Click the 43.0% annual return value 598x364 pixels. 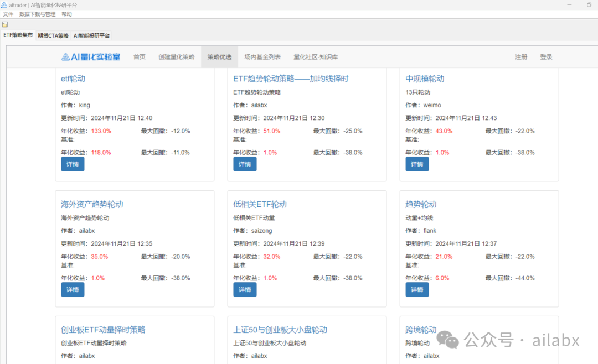click(x=444, y=131)
